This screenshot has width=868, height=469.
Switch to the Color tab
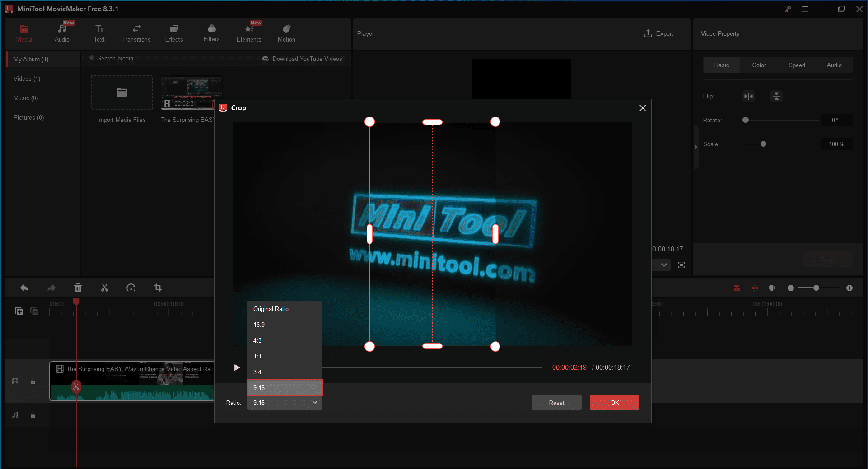point(759,65)
